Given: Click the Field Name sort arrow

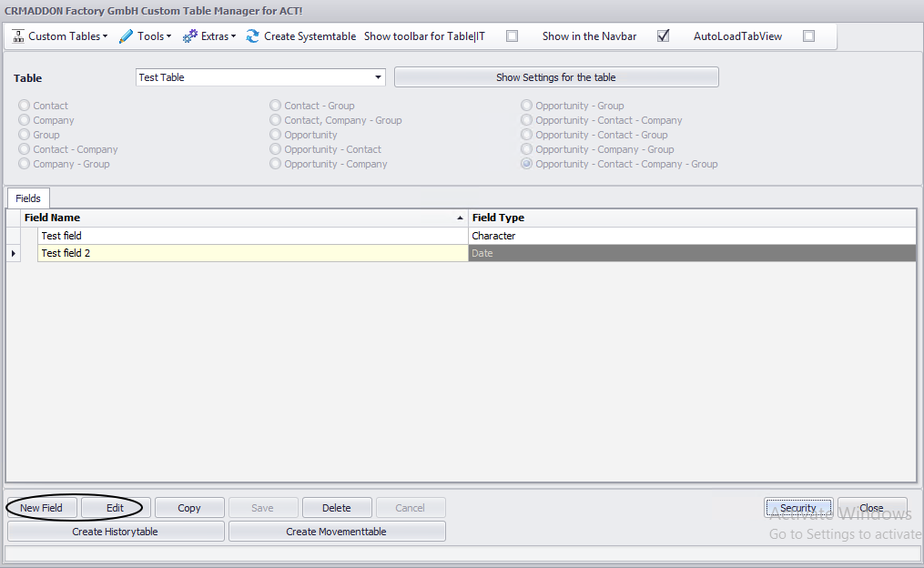Looking at the screenshot, I should [x=461, y=218].
